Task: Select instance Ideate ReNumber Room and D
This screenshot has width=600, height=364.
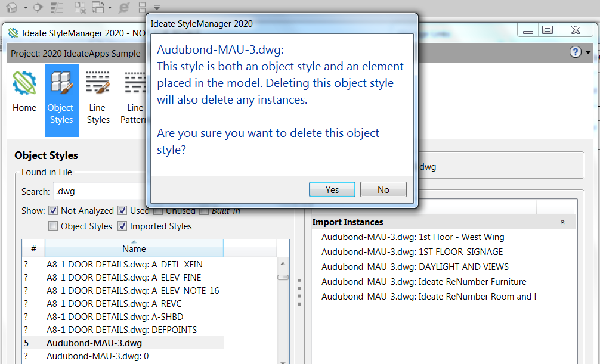Action: pos(428,297)
